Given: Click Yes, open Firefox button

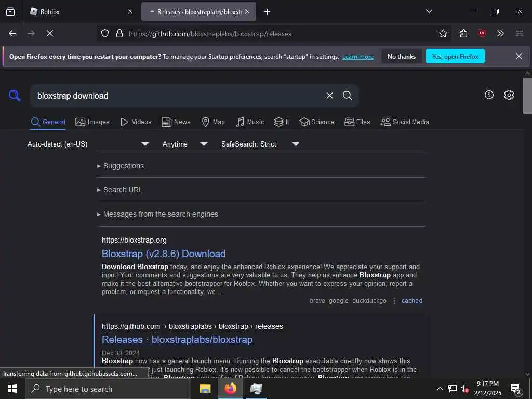Looking at the screenshot, I should click(455, 56).
